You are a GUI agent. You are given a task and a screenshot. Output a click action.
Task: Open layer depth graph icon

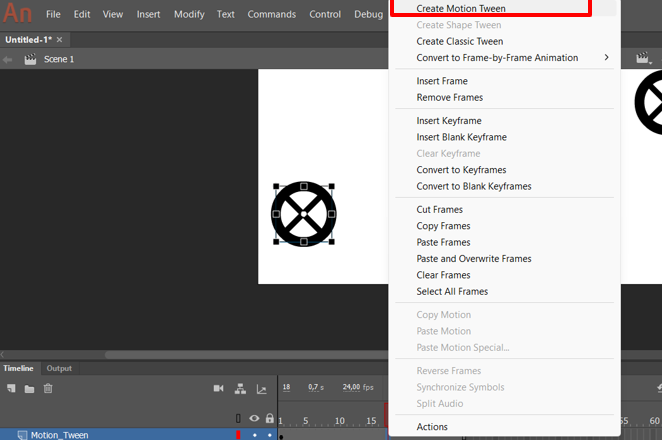point(261,389)
